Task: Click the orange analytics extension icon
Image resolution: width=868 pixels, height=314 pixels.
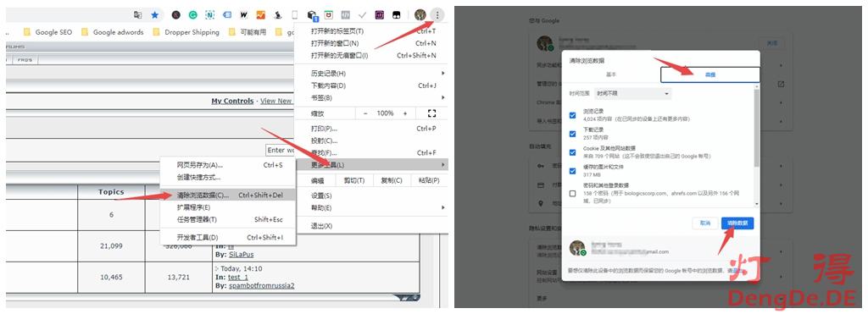Action: click(x=260, y=15)
